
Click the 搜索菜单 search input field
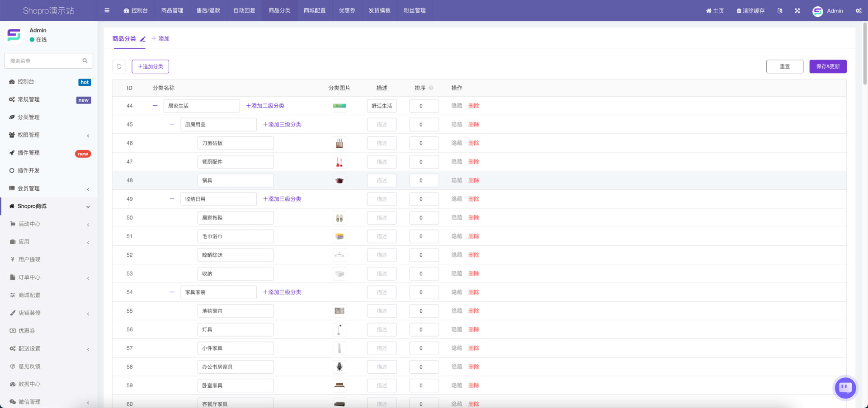coord(48,61)
